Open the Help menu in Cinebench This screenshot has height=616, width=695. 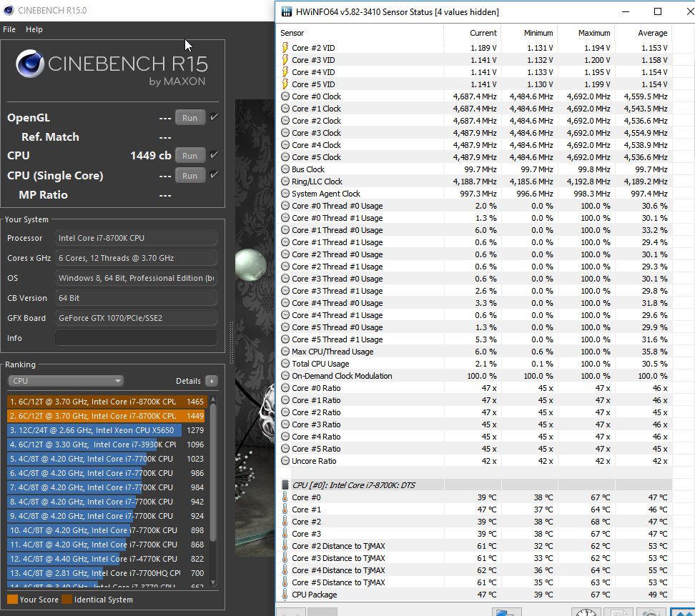pos(34,29)
